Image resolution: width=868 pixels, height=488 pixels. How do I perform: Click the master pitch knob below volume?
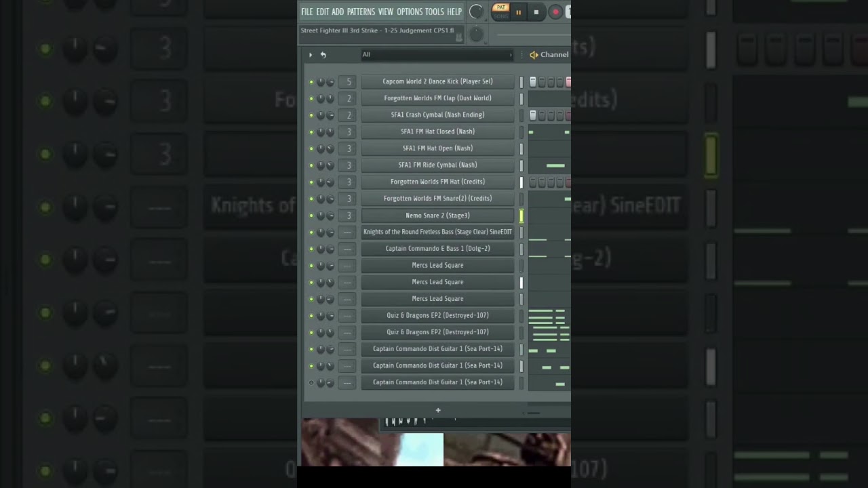[x=476, y=35]
